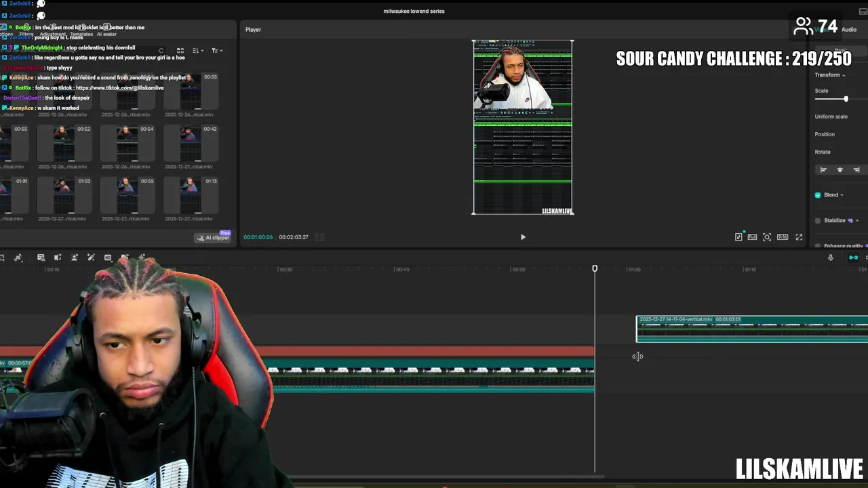This screenshot has height=488, width=868.
Task: Click the Rotate label in Transform
Action: tap(823, 152)
